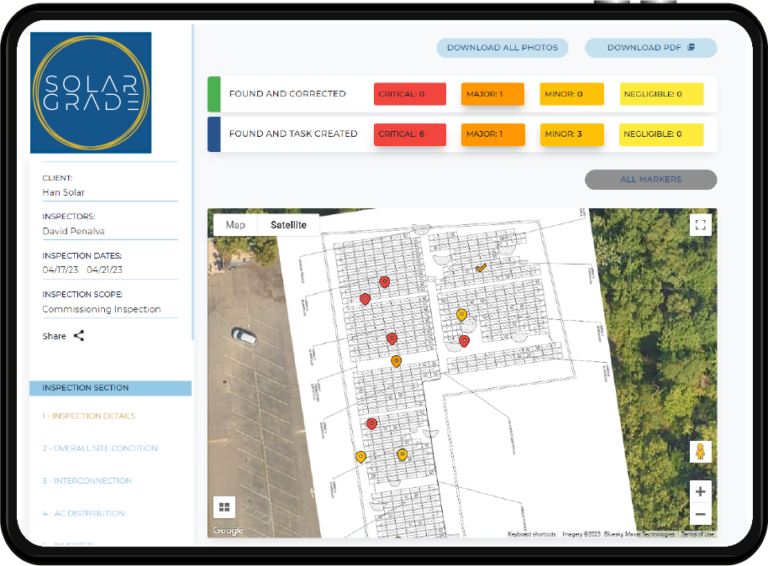
Task: Open section 4 - AC Distribution
Action: tap(83, 513)
